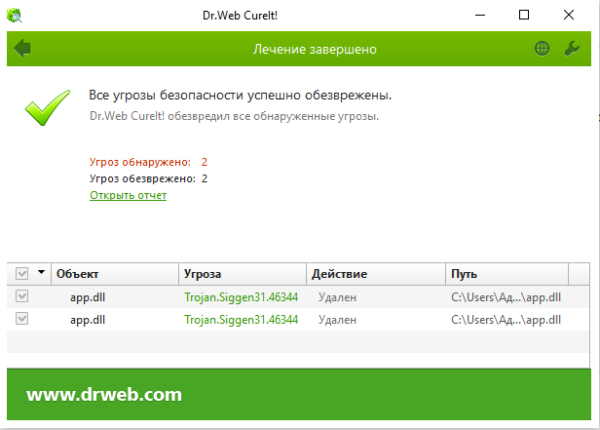Sort by the 'Объект' column header
Screen dimensions: 600x430
[115, 274]
